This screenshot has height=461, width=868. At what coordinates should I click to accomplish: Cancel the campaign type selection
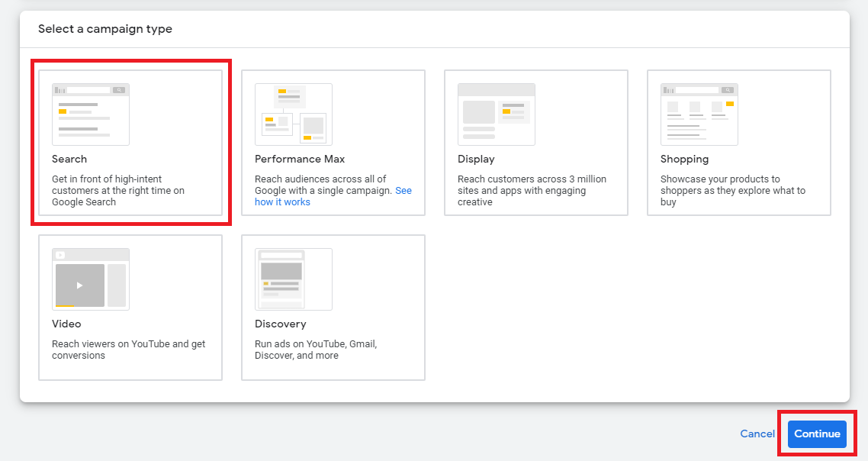757,434
